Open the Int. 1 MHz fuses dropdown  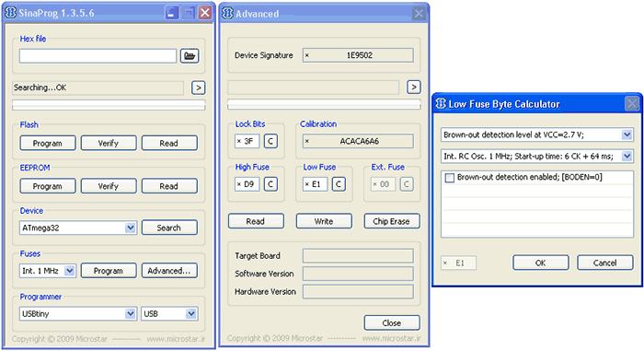70,271
